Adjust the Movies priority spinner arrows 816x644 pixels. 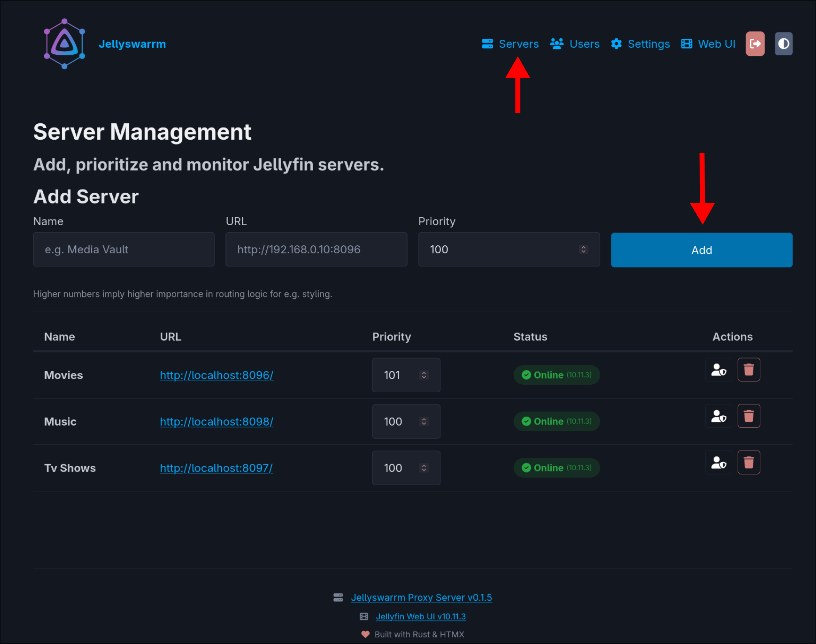pyautogui.click(x=424, y=375)
